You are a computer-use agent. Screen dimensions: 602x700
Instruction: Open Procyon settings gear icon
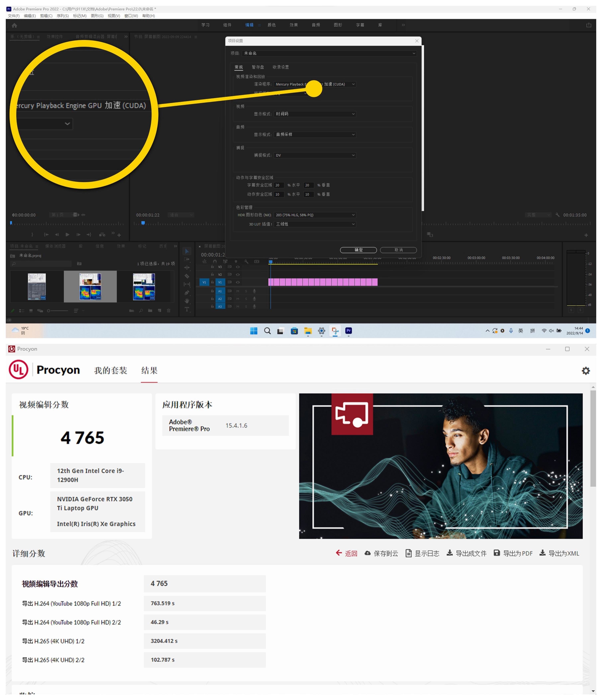pyautogui.click(x=585, y=371)
